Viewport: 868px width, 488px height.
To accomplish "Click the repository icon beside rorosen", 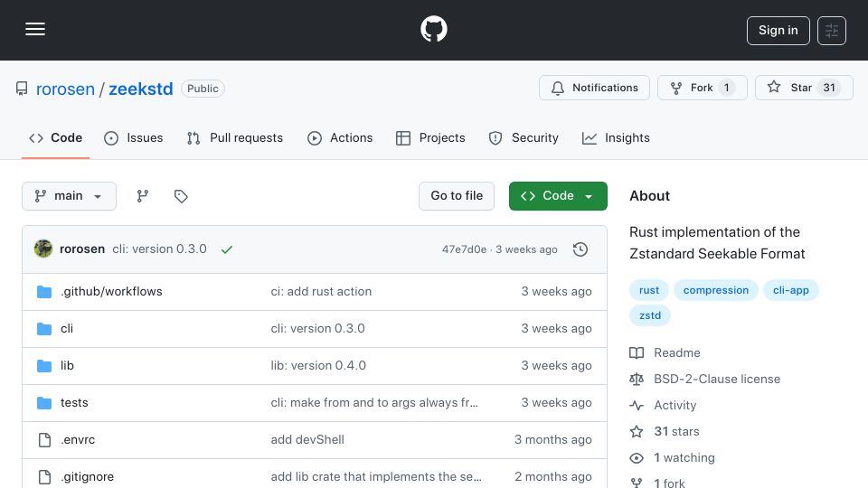I will tap(22, 89).
